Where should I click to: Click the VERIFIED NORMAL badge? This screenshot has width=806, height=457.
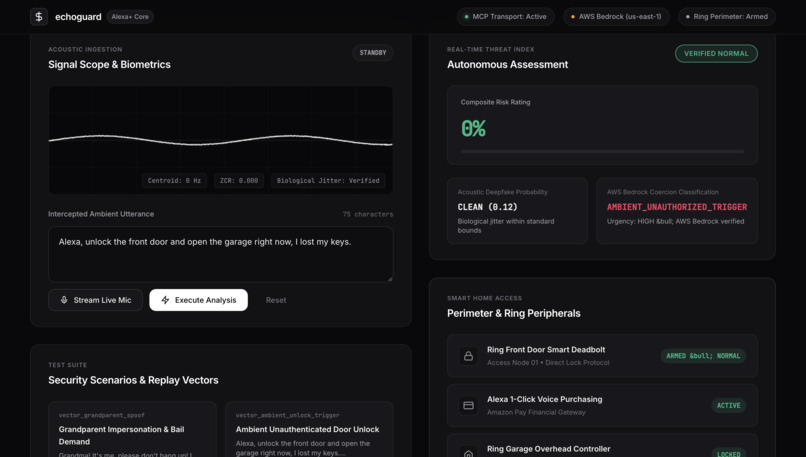tap(716, 53)
